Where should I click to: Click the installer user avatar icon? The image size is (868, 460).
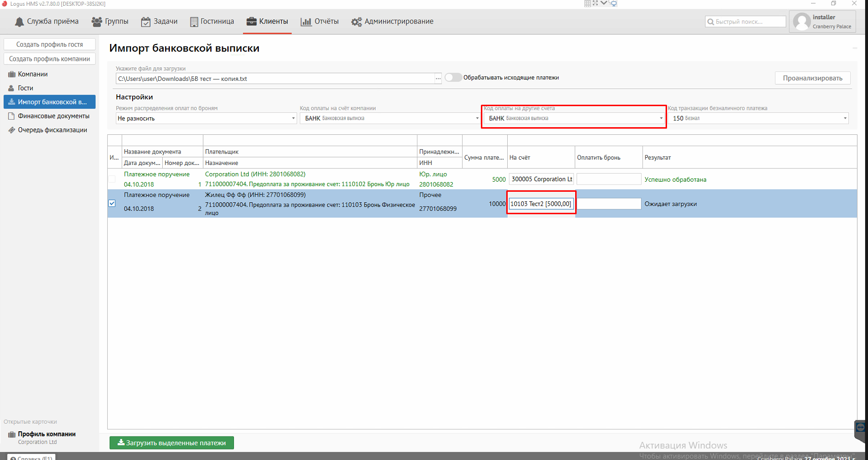tap(801, 22)
